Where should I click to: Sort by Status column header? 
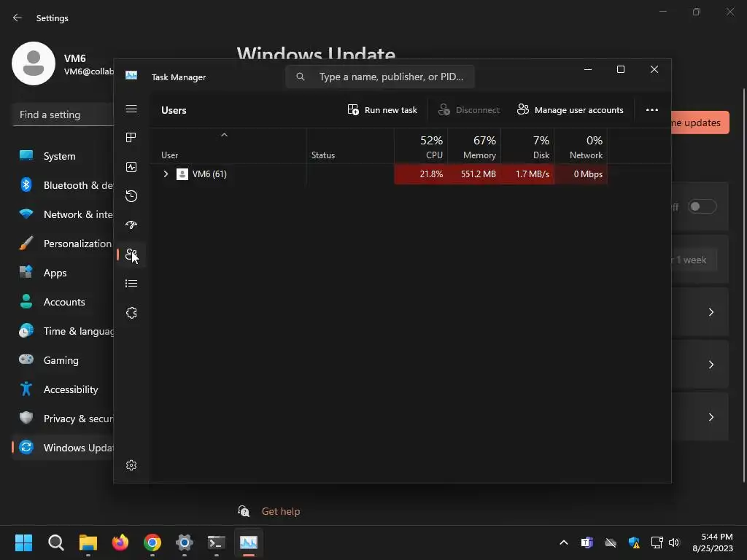(350, 146)
